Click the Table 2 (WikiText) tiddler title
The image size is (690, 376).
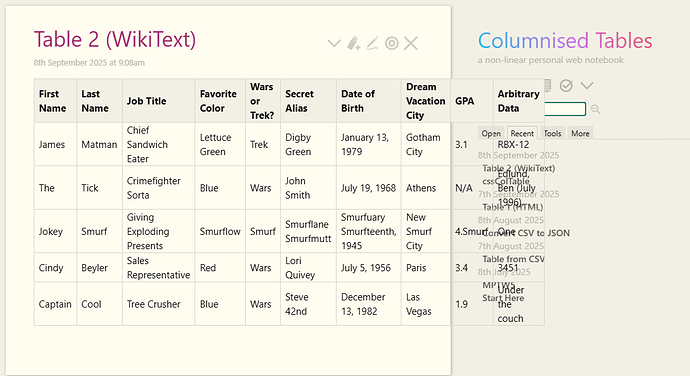pyautogui.click(x=115, y=40)
